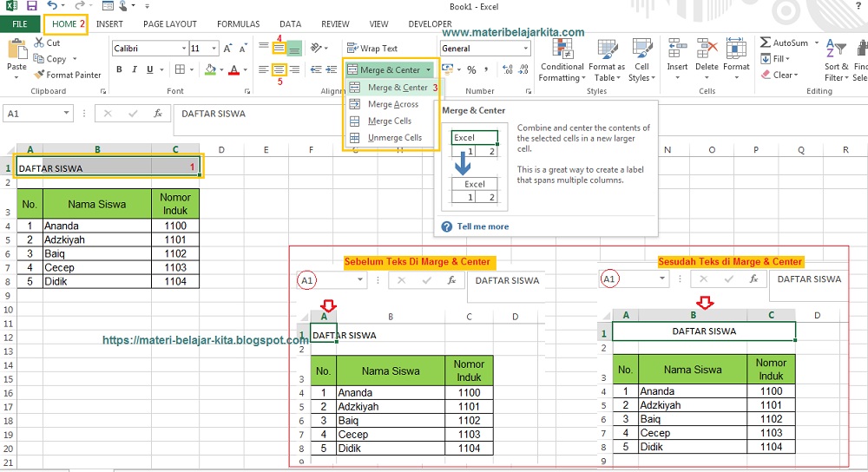
Task: Expand the AutoSum dropdown arrow
Action: coord(817,43)
